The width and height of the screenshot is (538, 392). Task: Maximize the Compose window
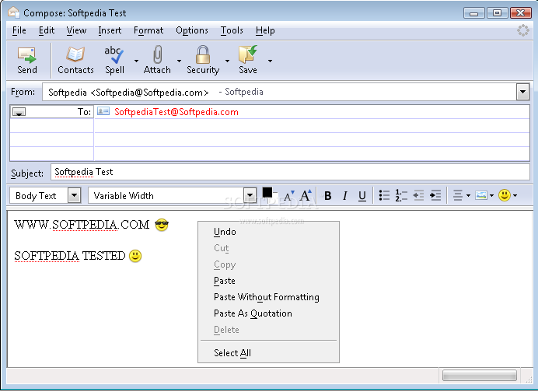coord(497,13)
